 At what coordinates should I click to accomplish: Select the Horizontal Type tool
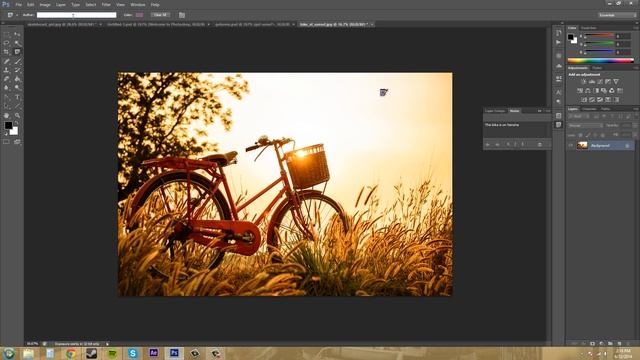pos(17,97)
